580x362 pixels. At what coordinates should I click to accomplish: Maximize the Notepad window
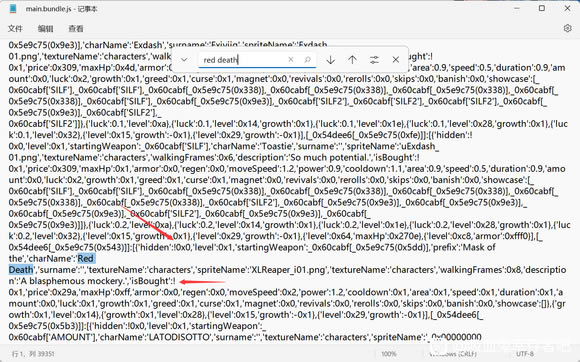pyautogui.click(x=542, y=8)
